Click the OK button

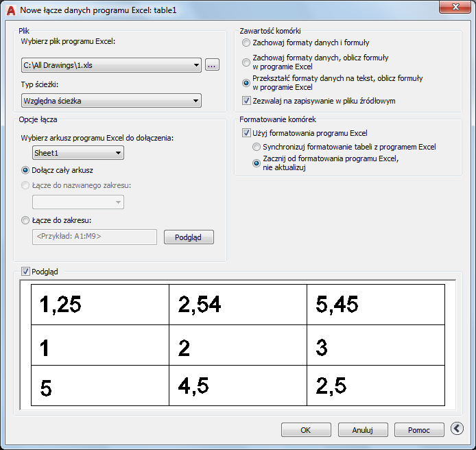point(306,430)
